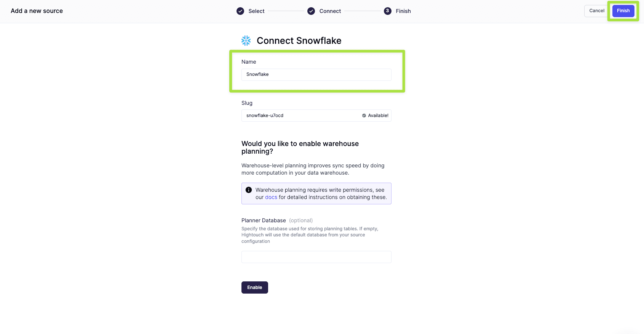The height and width of the screenshot is (334, 644).
Task: Click the slug Available checkmark icon
Action: click(x=364, y=116)
